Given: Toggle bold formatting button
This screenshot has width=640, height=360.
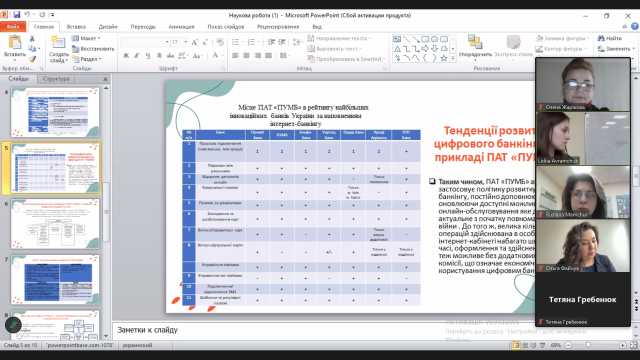Looking at the screenshot, I should 126,56.
